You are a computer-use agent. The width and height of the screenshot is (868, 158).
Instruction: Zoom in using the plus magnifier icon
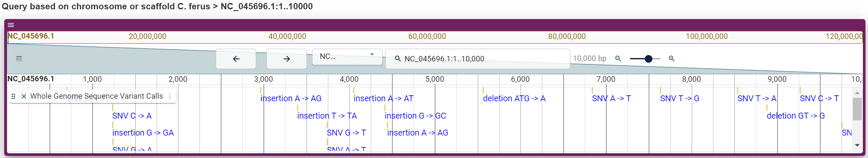tap(671, 58)
